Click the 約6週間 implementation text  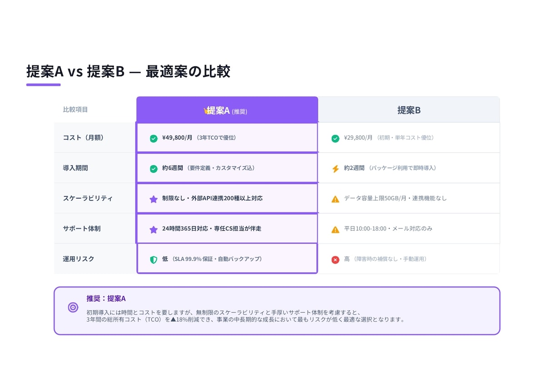tap(173, 168)
